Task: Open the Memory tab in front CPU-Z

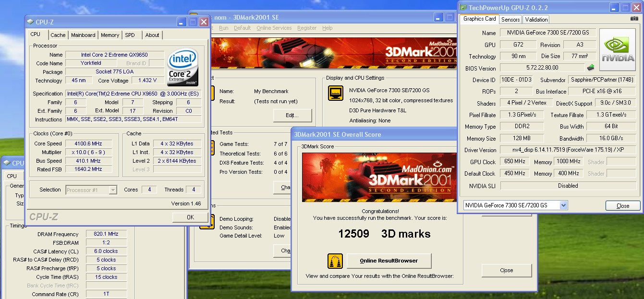Action: pyautogui.click(x=110, y=35)
